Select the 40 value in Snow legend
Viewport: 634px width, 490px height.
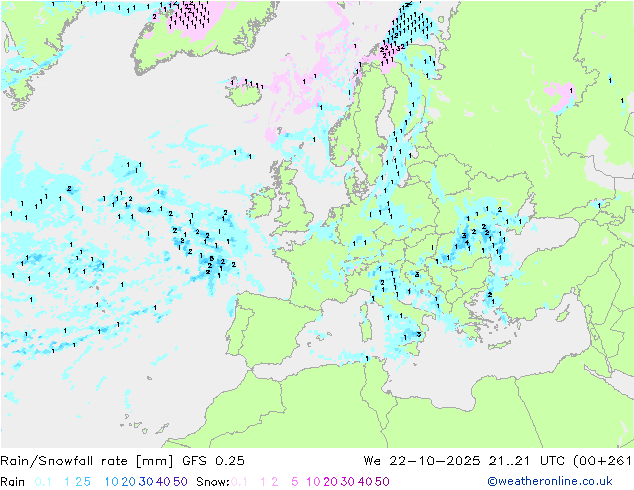(365, 482)
